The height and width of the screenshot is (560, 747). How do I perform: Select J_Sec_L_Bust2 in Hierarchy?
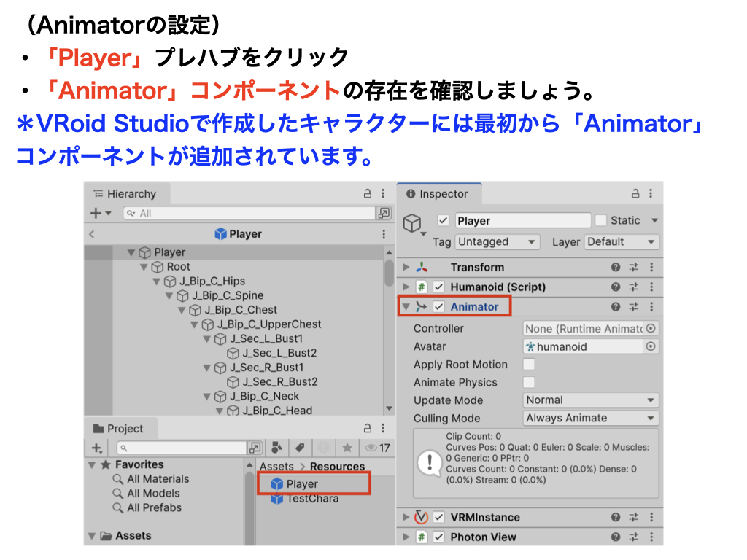point(279,353)
